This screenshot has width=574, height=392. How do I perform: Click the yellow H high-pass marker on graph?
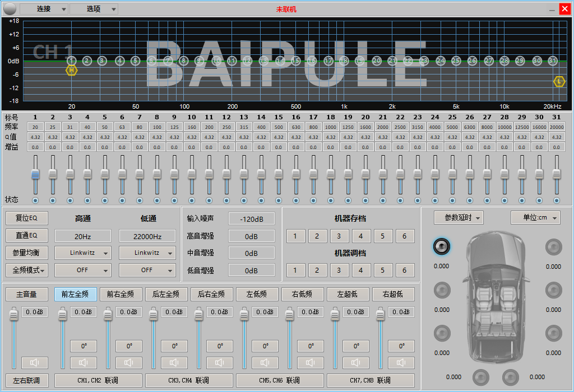71,70
